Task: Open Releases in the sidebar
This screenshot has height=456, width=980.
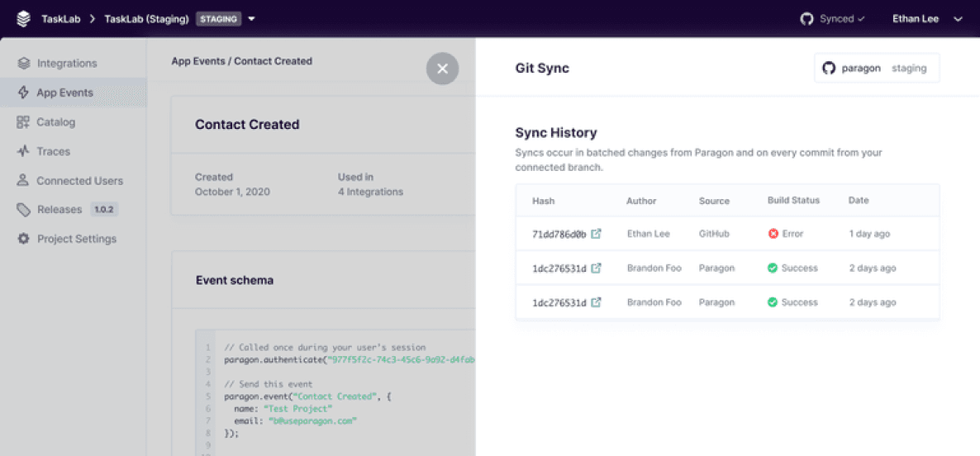Action: (59, 209)
